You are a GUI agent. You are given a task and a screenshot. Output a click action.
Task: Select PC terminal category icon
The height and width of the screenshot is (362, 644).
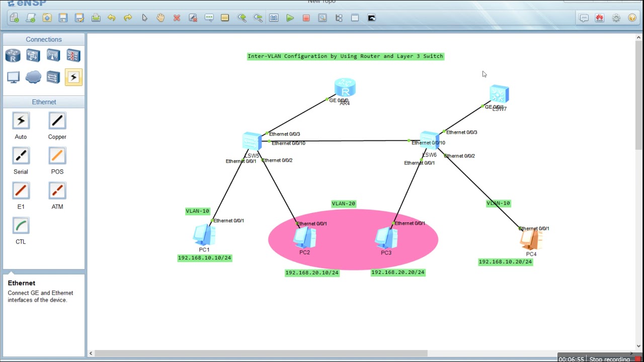point(13,77)
